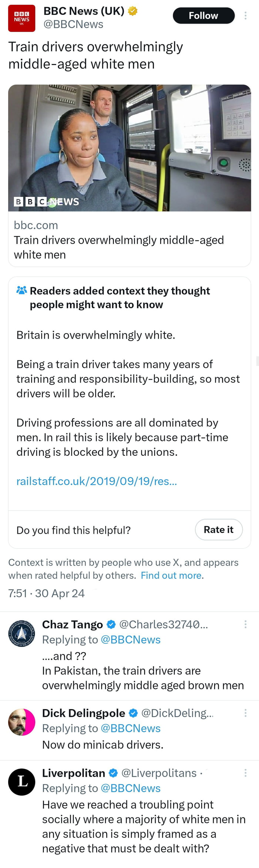Click Dick Delingpole's blue verified badge
Image resolution: width=259 pixels, height=868 pixels.
click(133, 713)
